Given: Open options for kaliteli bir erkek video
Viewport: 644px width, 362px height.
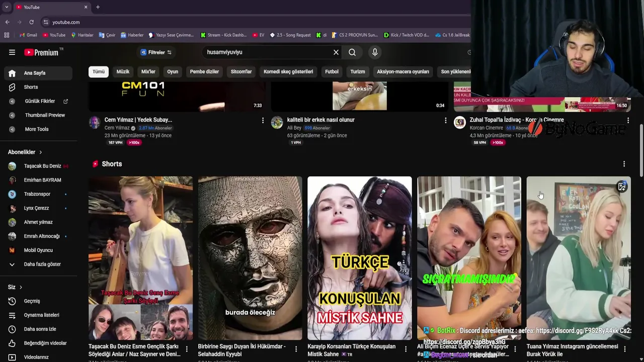Looking at the screenshot, I should 445,120.
